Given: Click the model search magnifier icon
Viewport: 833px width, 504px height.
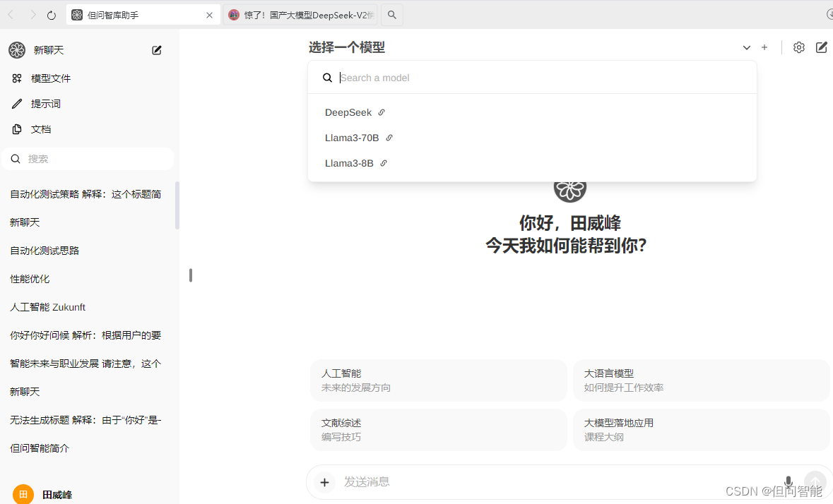Looking at the screenshot, I should pyautogui.click(x=327, y=78).
